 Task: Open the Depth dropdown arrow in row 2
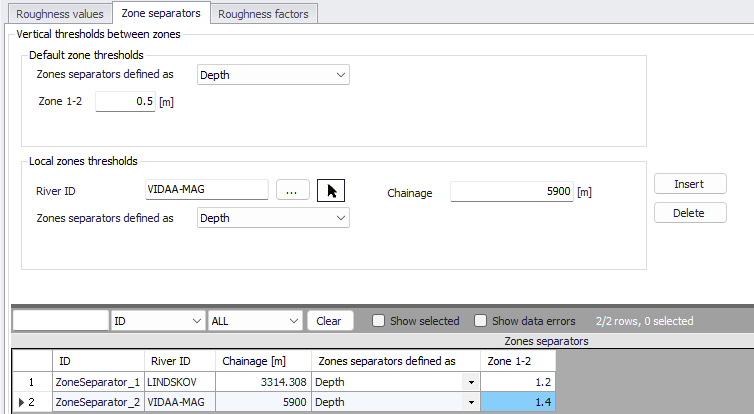click(471, 402)
